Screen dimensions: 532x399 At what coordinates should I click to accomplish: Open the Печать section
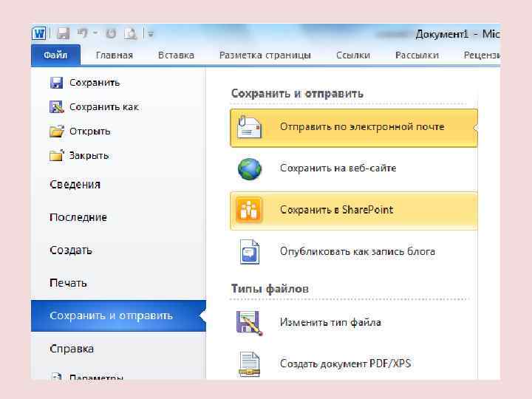pos(68,283)
